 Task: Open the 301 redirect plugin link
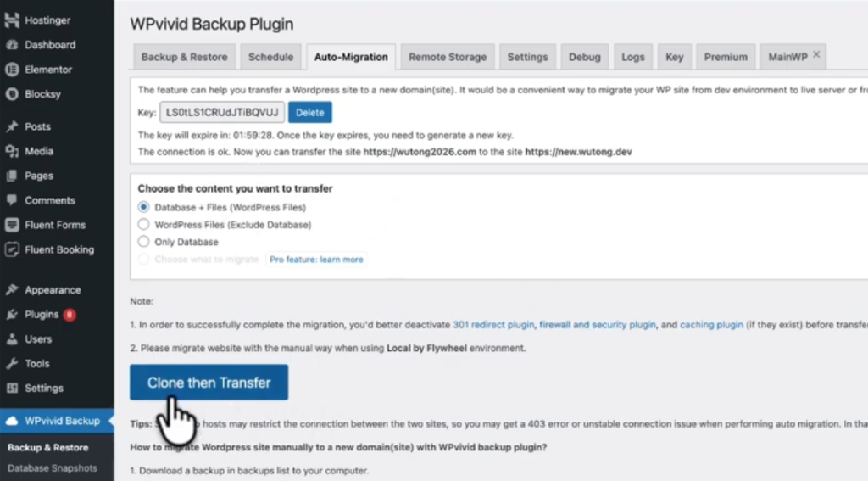click(493, 325)
